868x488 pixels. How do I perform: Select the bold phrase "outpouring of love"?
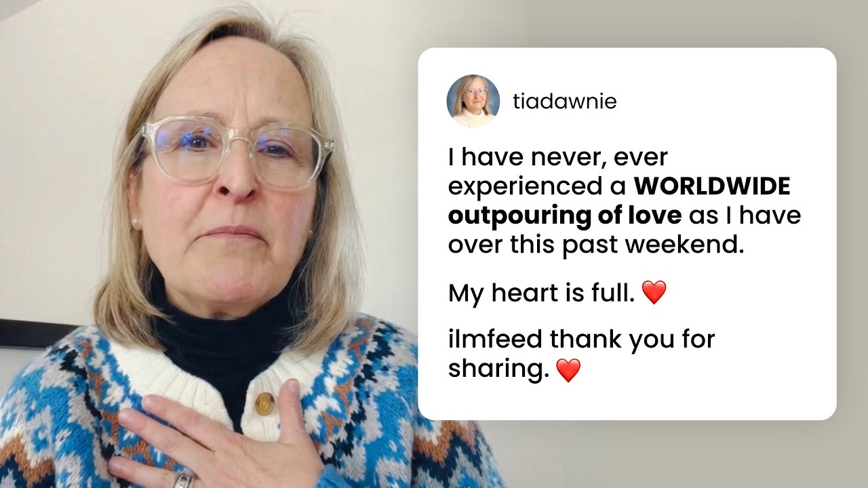pos(565,216)
